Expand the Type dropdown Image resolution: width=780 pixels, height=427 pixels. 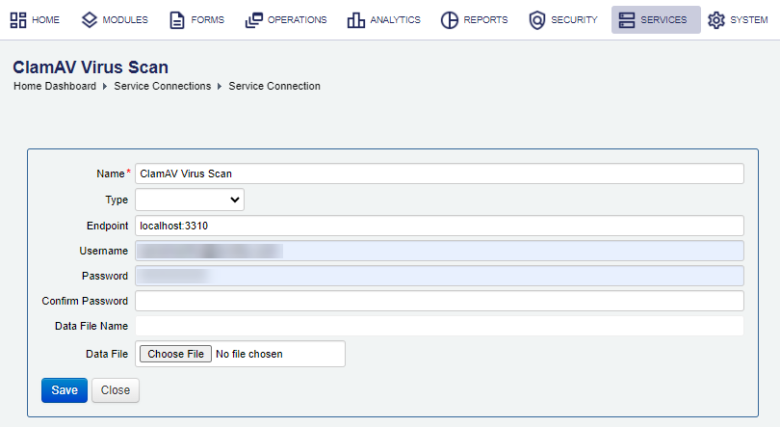point(190,200)
